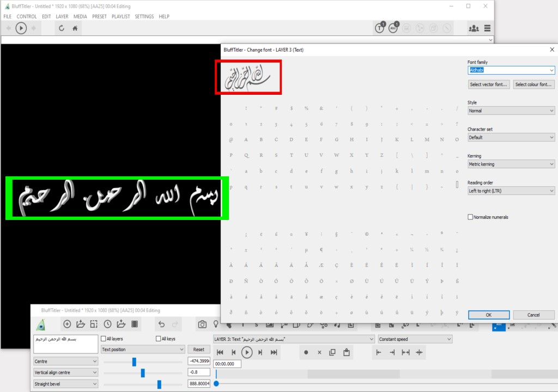This screenshot has height=392, width=558.
Task: Open the Vertical align centre dropdown
Action: tap(66, 372)
